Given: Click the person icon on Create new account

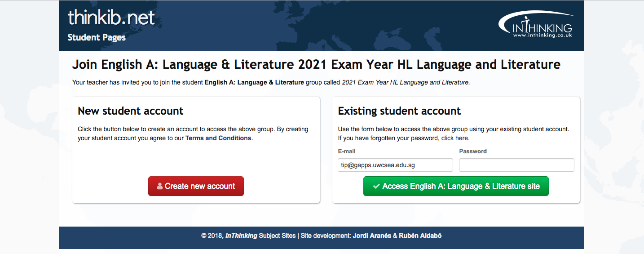Looking at the screenshot, I should (x=160, y=186).
